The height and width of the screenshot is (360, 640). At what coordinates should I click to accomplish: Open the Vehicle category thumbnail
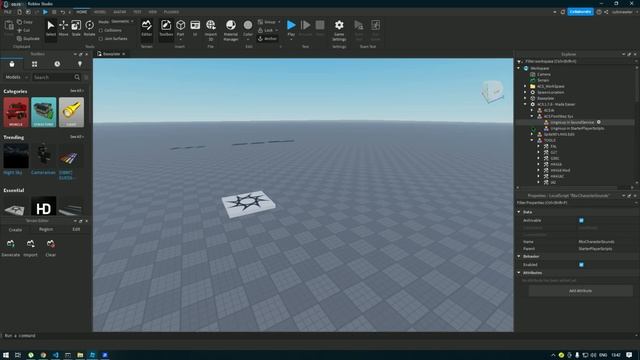16,112
